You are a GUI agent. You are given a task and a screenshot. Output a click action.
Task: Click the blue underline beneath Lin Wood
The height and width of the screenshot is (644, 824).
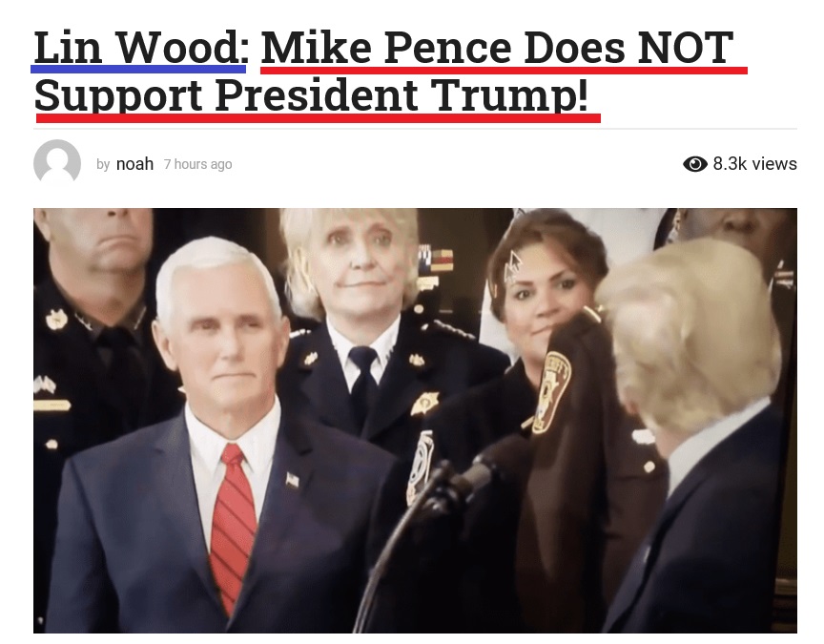pyautogui.click(x=138, y=69)
